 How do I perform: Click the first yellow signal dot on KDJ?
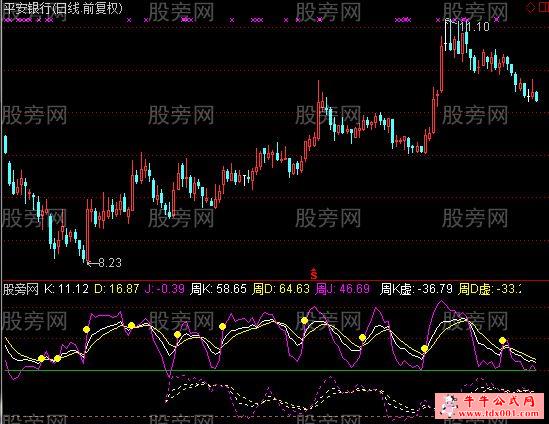[x=41, y=359]
